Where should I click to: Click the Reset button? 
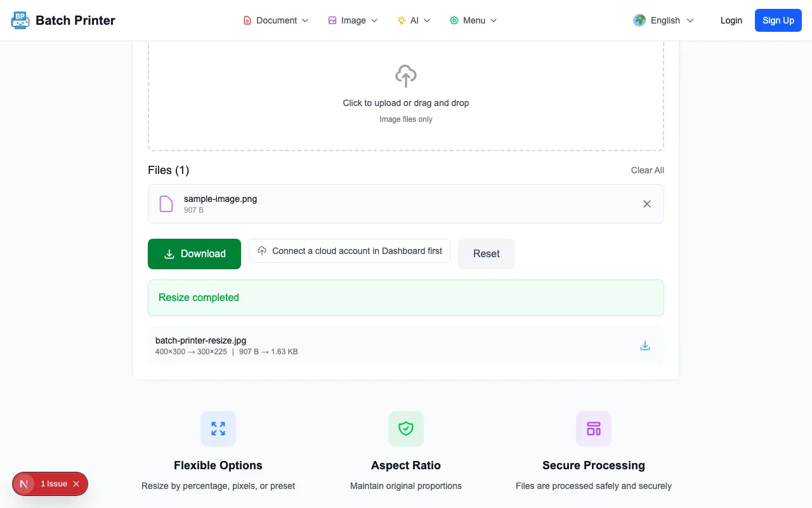click(x=487, y=254)
